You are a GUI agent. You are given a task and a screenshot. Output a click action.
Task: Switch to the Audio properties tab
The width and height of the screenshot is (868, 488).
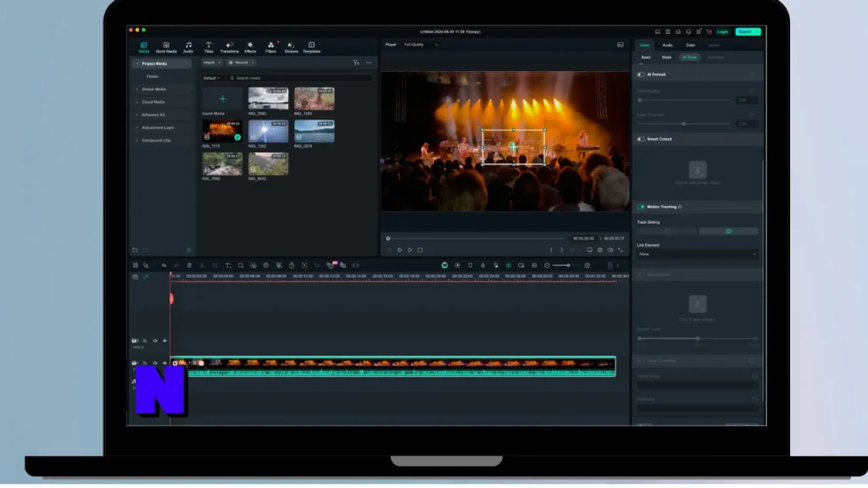tap(668, 45)
